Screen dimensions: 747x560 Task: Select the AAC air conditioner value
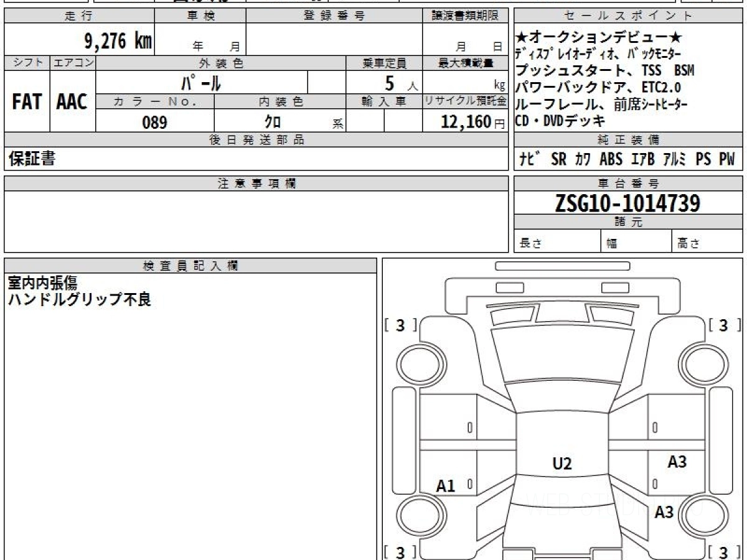tap(72, 102)
